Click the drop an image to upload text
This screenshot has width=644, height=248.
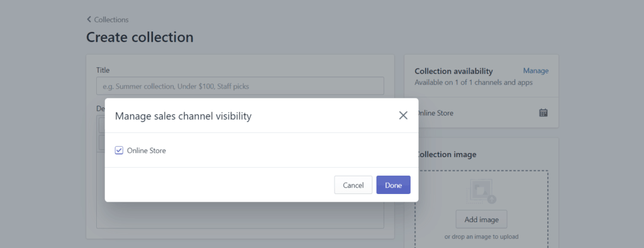pos(481,237)
